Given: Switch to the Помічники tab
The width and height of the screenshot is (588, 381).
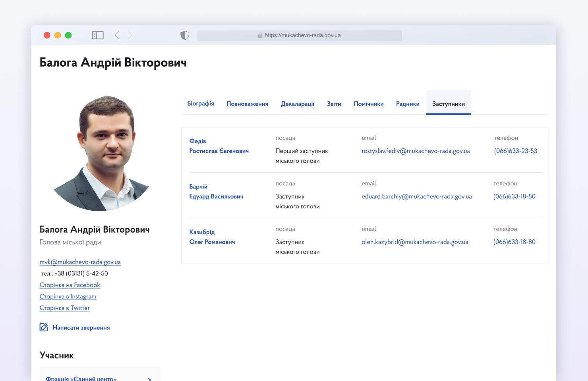Looking at the screenshot, I should (x=369, y=104).
